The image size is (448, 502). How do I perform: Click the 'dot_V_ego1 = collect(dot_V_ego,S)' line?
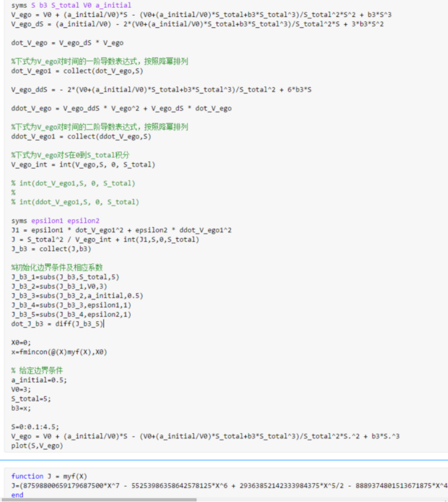tap(77, 70)
